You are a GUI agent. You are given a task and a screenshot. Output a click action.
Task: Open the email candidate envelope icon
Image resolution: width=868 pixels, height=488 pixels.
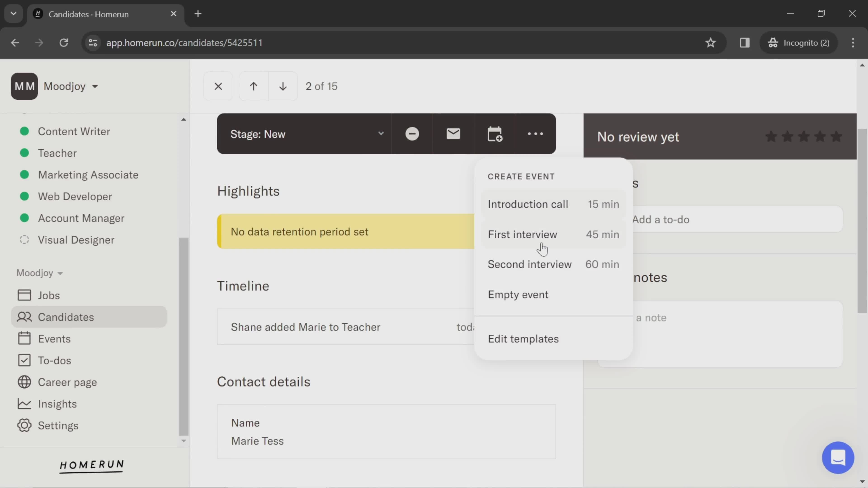453,134
